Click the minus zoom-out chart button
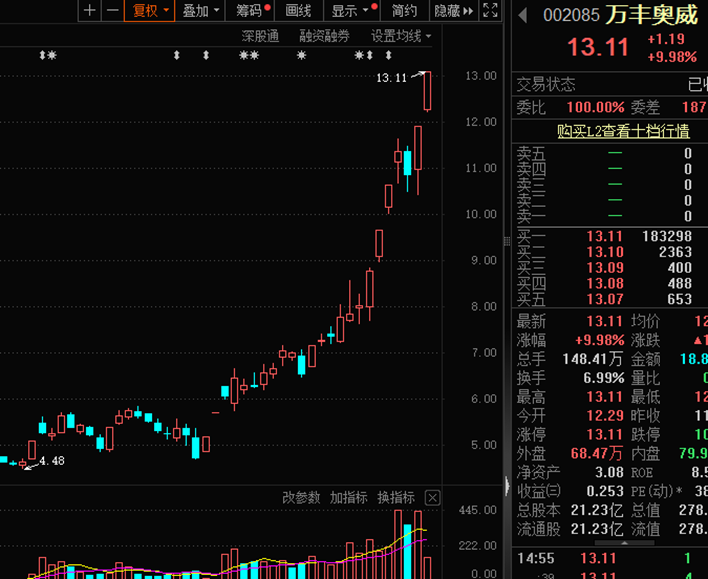This screenshot has width=708, height=579. [x=112, y=11]
